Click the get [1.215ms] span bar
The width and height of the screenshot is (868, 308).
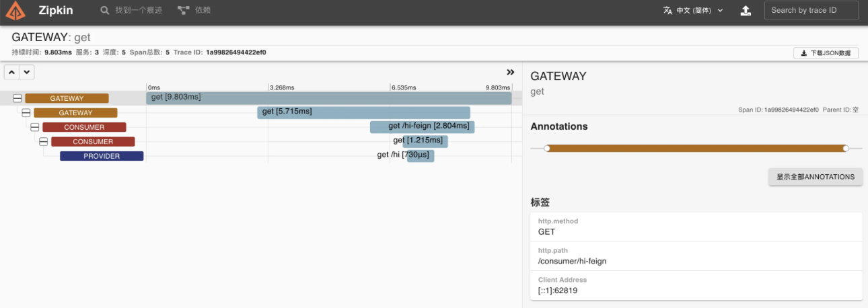click(425, 141)
